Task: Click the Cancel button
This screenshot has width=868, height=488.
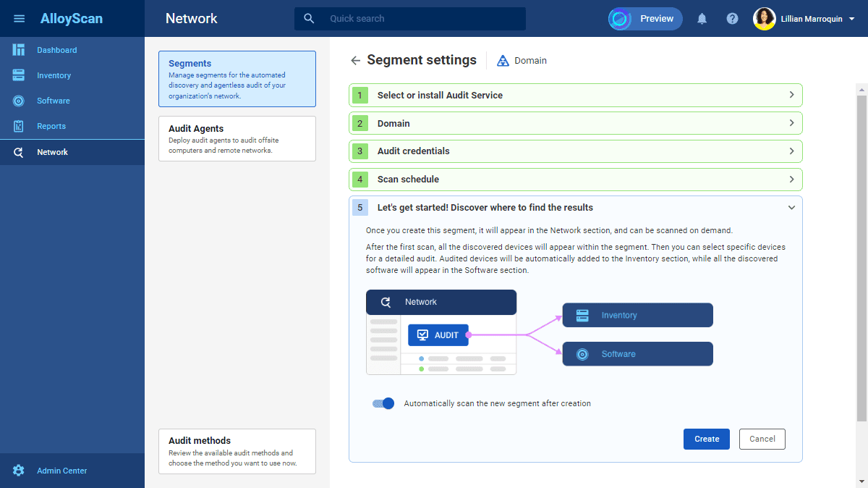Action: tap(762, 439)
